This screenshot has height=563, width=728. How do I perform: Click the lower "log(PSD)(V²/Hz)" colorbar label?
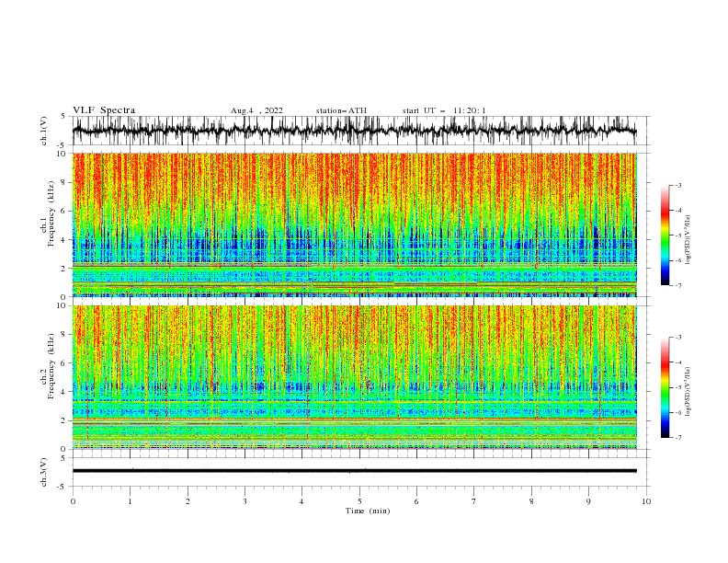pos(688,392)
